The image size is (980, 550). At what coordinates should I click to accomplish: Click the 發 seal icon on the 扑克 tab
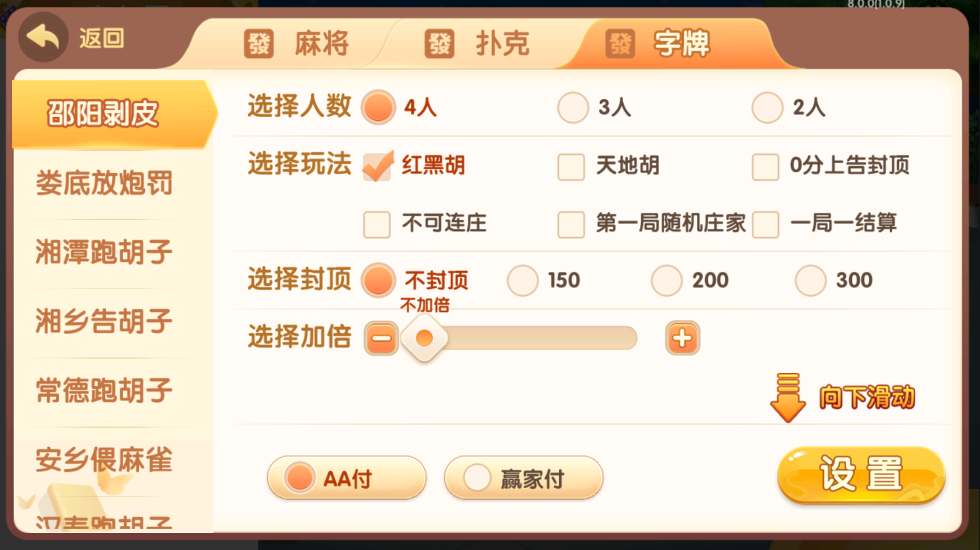[439, 44]
